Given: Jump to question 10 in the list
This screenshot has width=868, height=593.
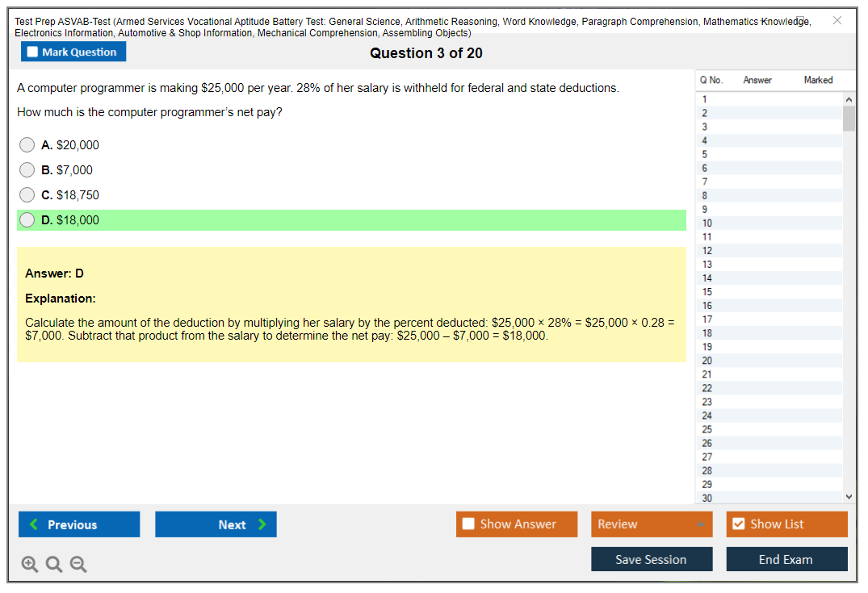Looking at the screenshot, I should 707,223.
